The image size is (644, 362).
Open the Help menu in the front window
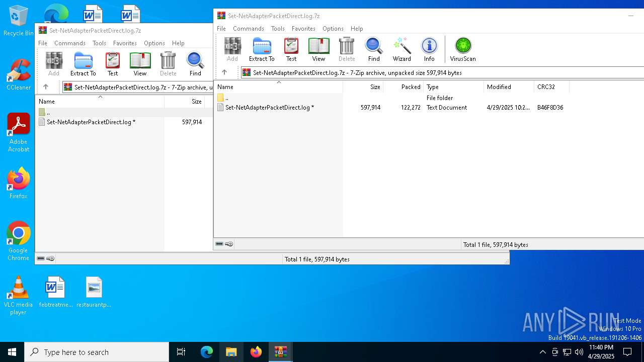357,29
